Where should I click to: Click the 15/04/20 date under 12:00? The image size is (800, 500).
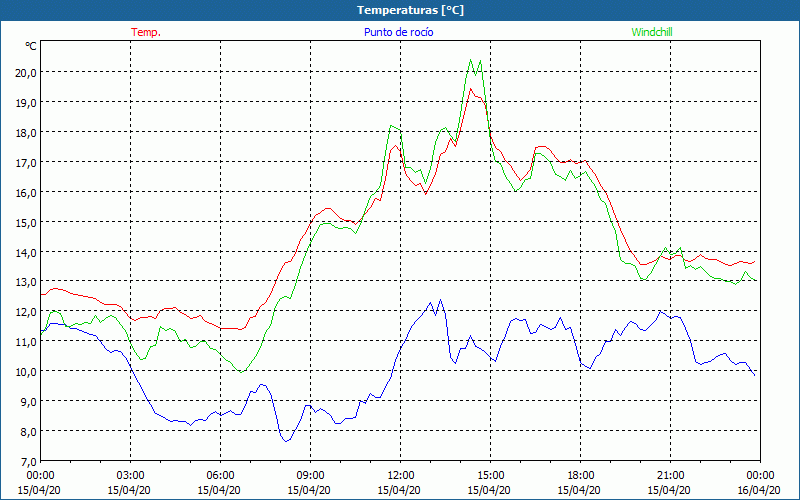tap(399, 490)
